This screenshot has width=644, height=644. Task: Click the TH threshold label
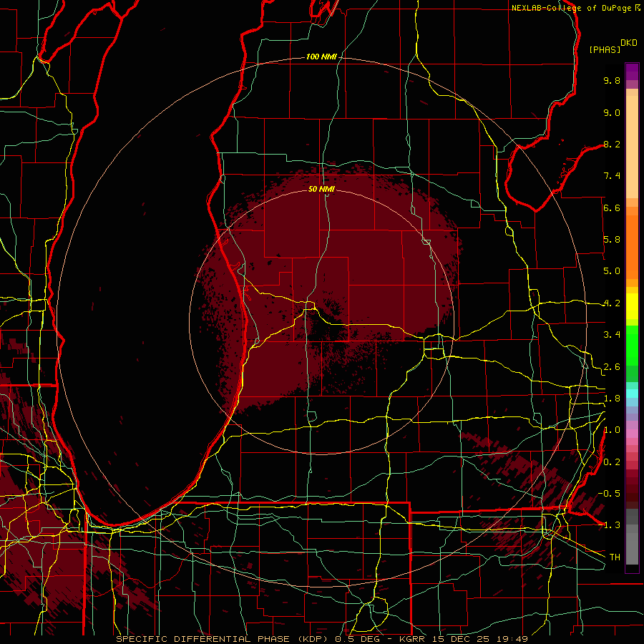(x=615, y=557)
